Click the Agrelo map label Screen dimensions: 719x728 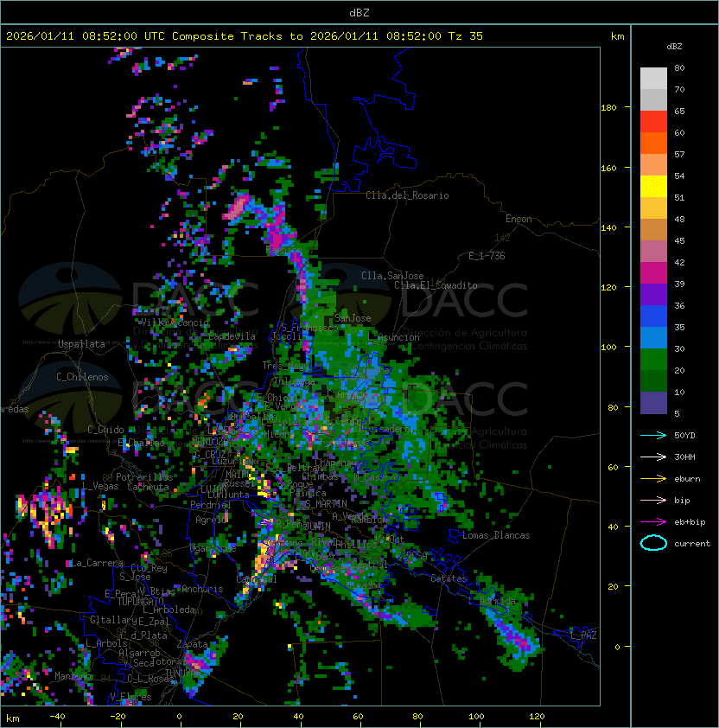pos(211,520)
